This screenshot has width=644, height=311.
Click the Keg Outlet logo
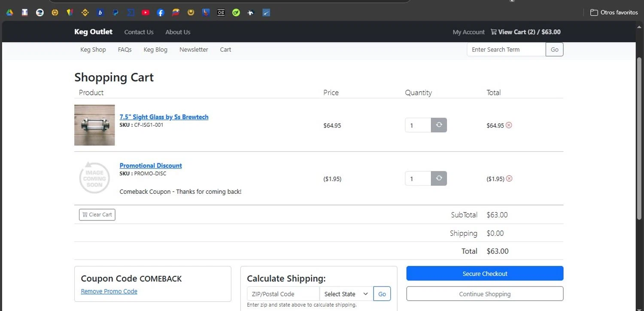[x=93, y=31]
